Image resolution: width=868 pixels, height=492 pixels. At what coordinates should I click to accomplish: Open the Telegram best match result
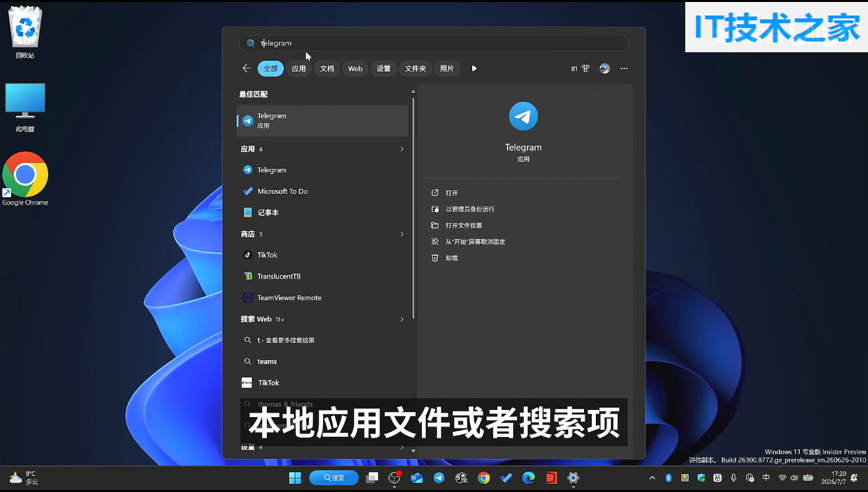[322, 121]
